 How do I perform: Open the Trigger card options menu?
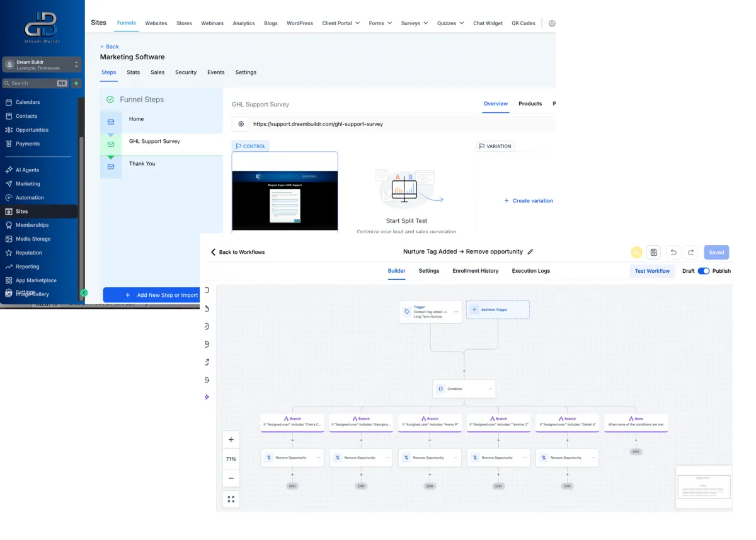pyautogui.click(x=456, y=311)
